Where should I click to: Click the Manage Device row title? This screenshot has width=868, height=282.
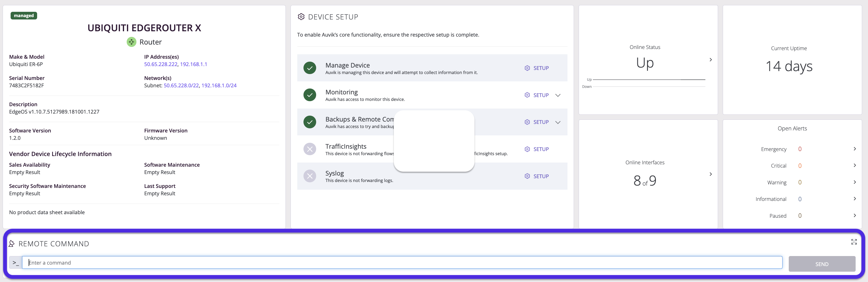point(347,65)
